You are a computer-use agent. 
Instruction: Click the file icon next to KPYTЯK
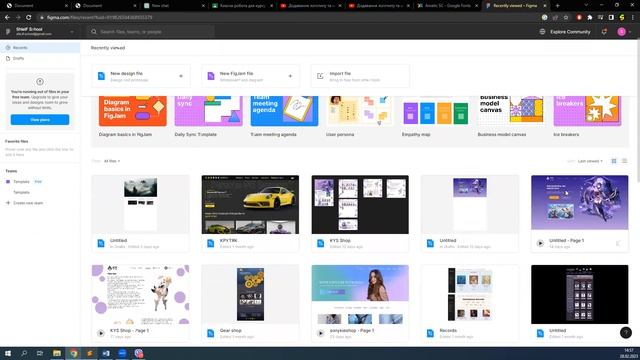tap(211, 243)
